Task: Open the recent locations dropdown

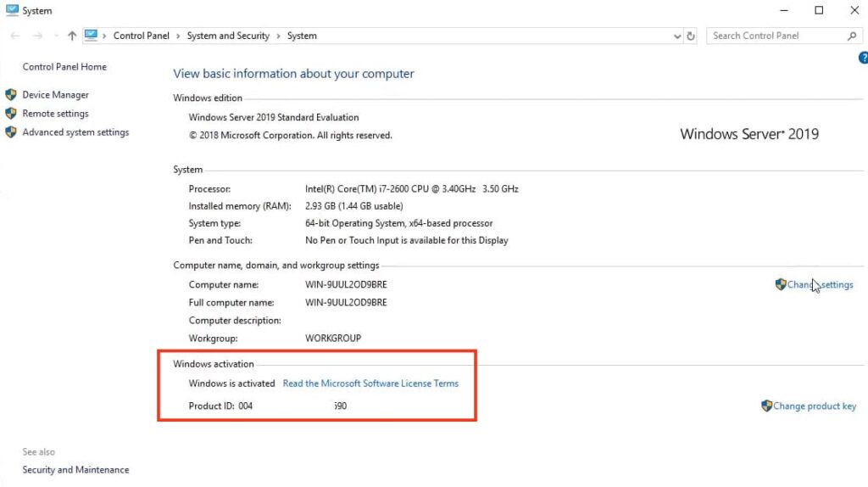Action: coord(55,36)
